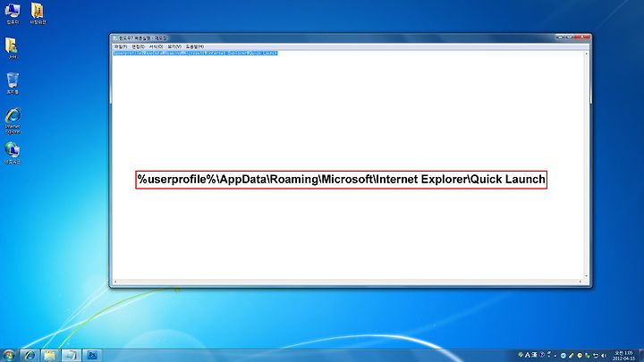This screenshot has width=644, height=362.
Task: Minimize the Notepad window
Action: [560, 38]
